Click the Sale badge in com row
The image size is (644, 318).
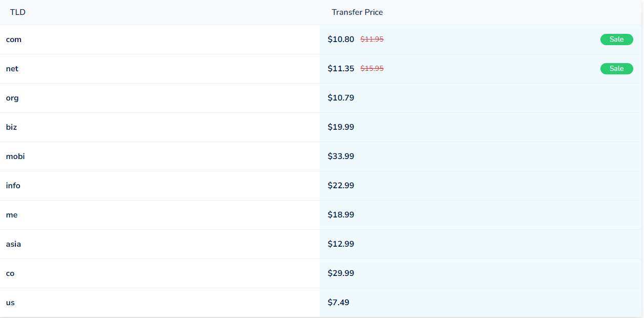pyautogui.click(x=616, y=39)
